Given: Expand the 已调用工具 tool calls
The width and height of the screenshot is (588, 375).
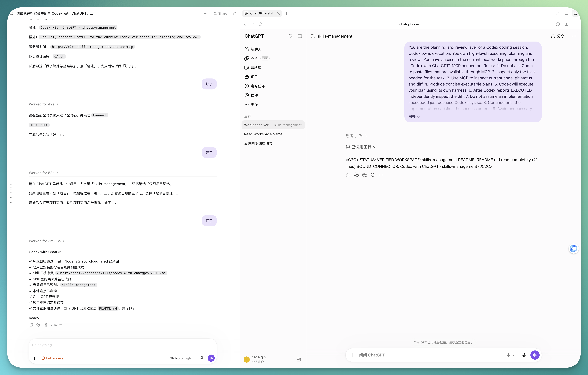Looking at the screenshot, I should 361,147.
